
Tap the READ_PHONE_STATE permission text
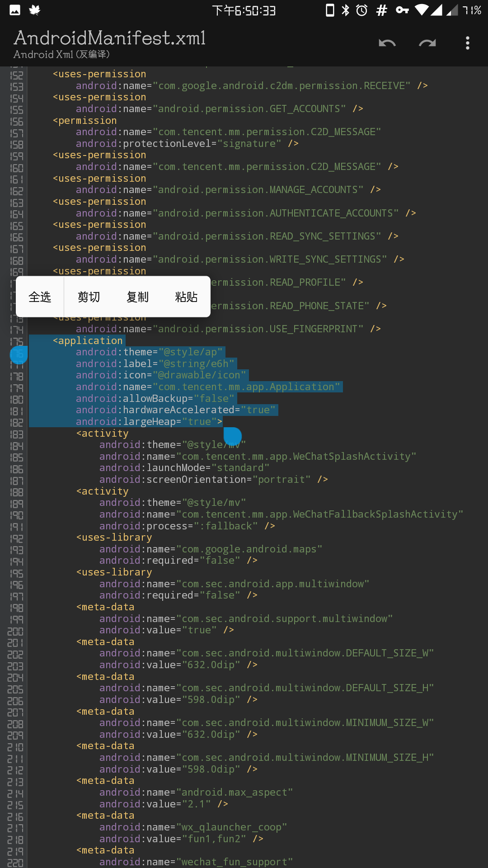[x=299, y=306]
